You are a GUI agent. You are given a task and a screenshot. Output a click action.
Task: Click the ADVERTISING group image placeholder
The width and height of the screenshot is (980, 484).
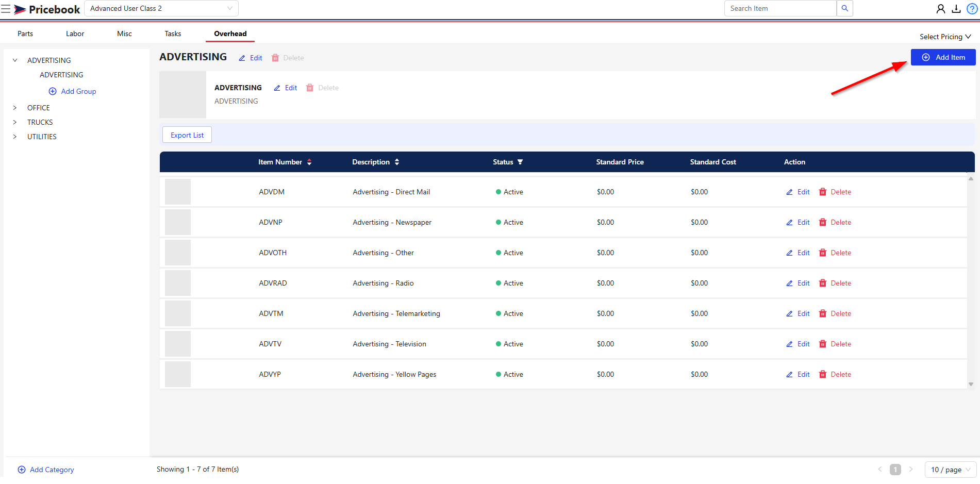(182, 95)
